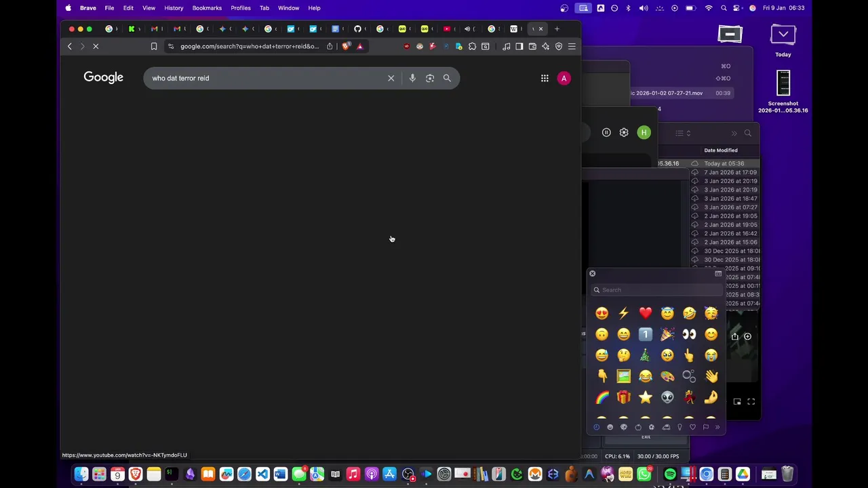Start voice search with microphone icon
Viewport: 868px width, 488px height.
[412, 78]
